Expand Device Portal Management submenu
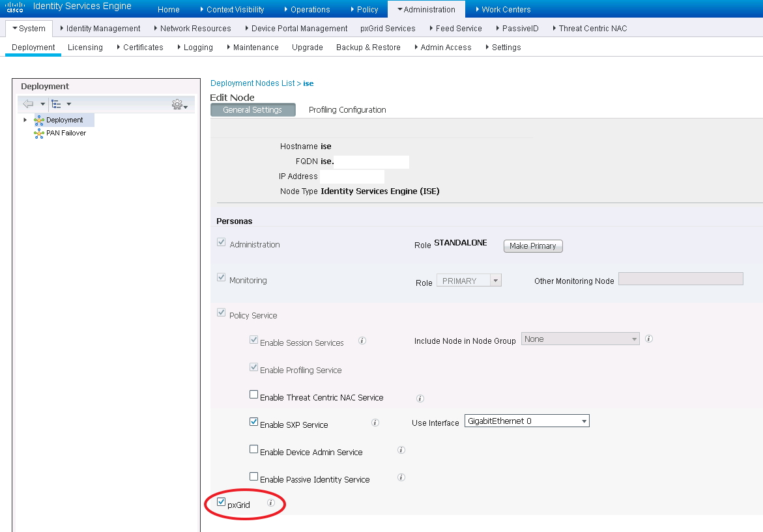This screenshot has height=532, width=763. point(296,28)
